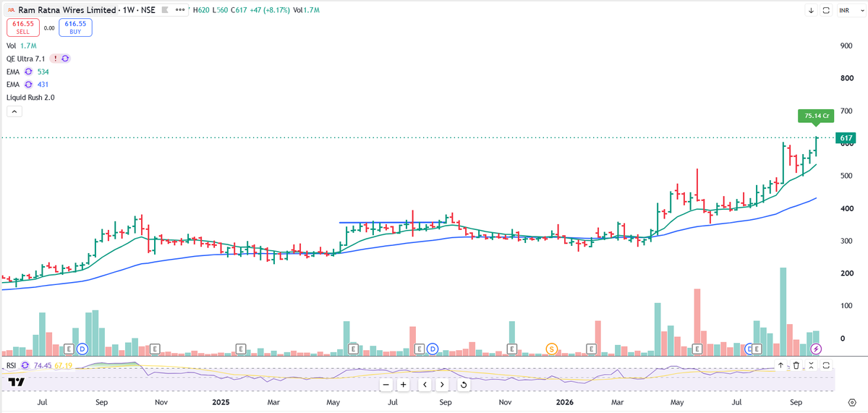Click the RSI value 74.45
This screenshot has width=868, height=413.
click(41, 366)
